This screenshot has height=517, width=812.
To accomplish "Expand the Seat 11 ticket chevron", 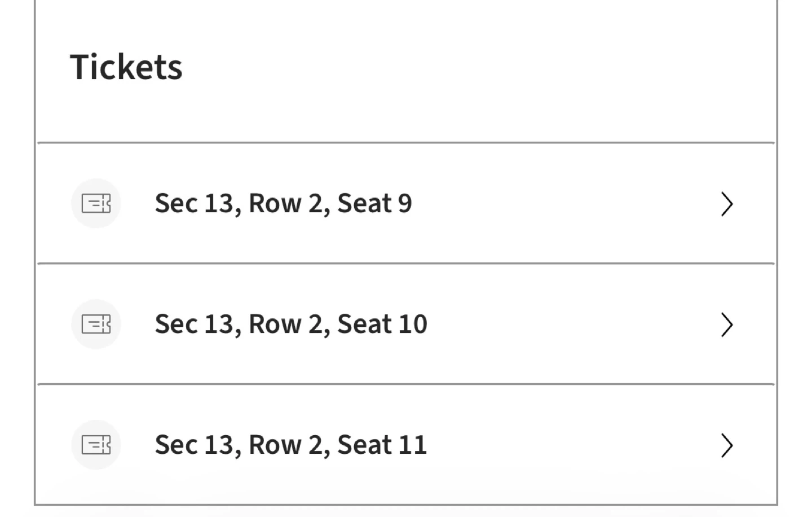I will (727, 445).
